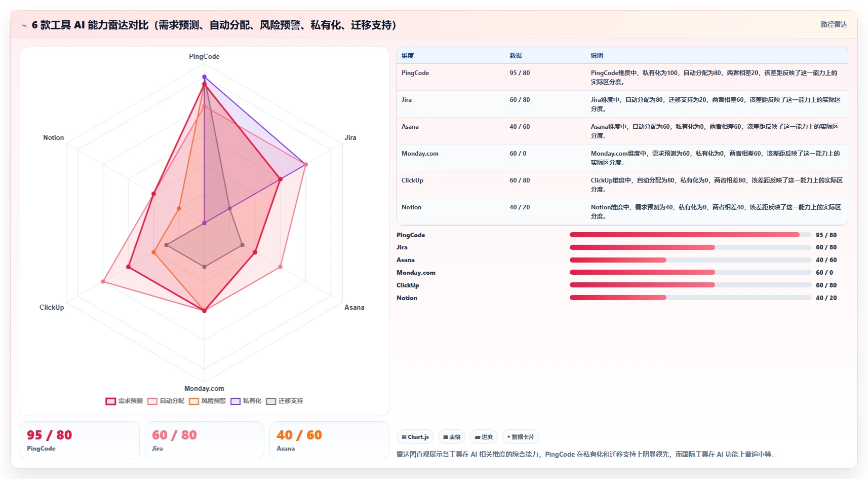
Task: Toggle the 私有化 dataset legend item
Action: click(246, 401)
